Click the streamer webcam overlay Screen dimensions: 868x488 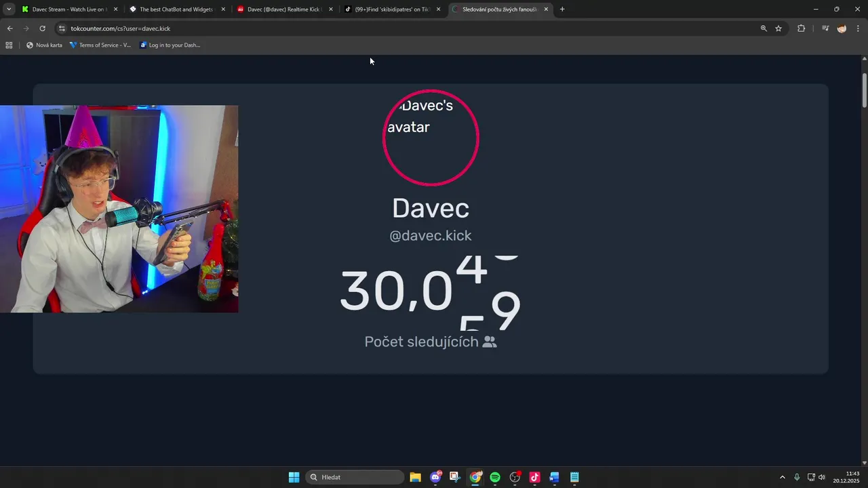(x=119, y=209)
